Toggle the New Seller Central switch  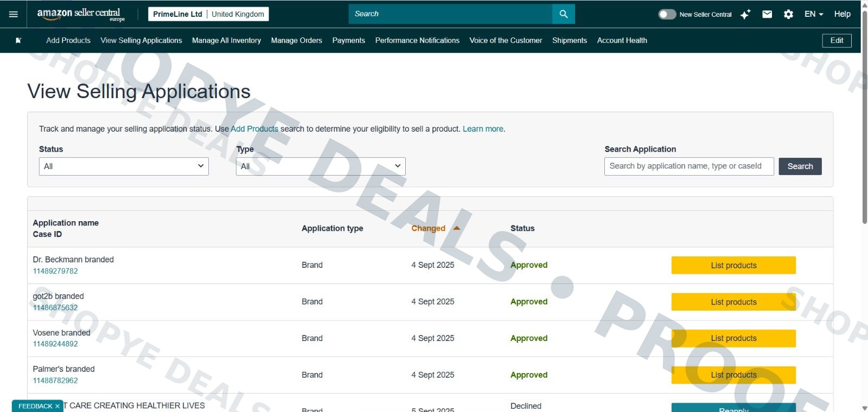click(x=667, y=14)
